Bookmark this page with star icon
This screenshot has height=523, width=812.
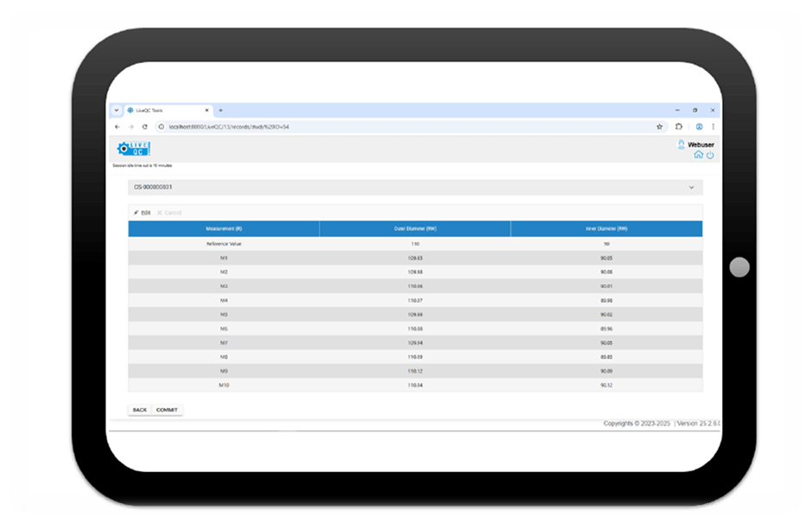(x=659, y=126)
